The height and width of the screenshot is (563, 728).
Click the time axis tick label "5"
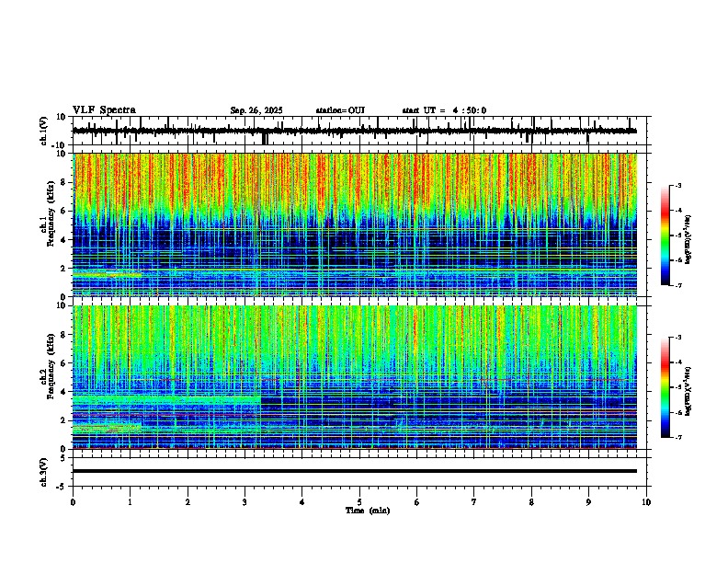[x=359, y=502]
